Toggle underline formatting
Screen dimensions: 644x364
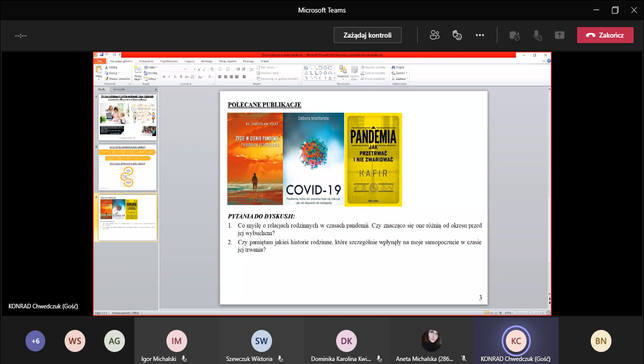175,77
